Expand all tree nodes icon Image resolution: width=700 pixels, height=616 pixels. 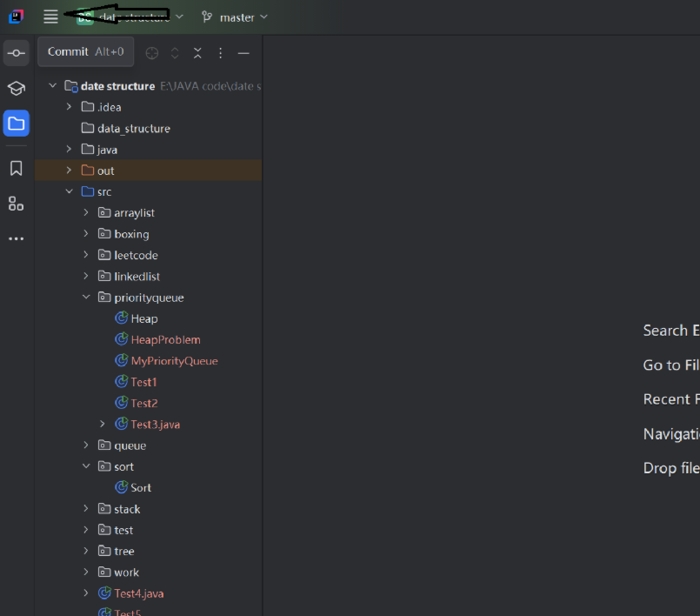[x=175, y=53]
